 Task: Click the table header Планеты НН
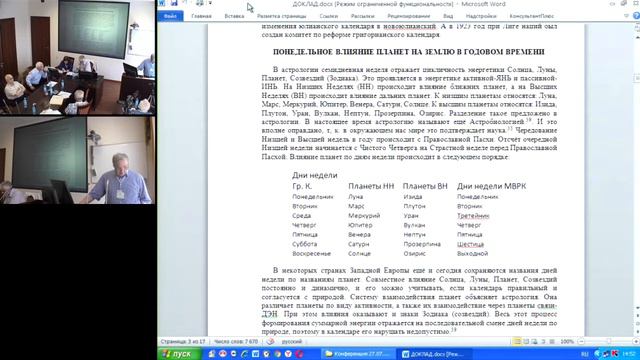coord(371,186)
